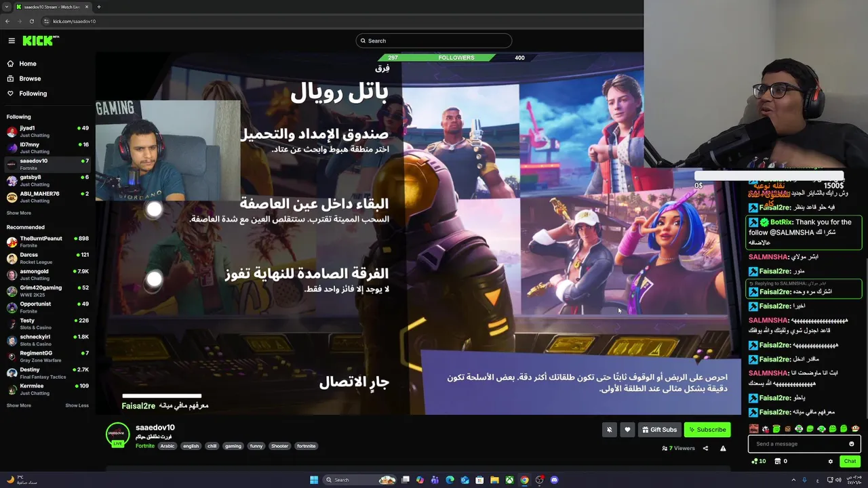
Task: Click the fortnnite stream tag
Action: pos(307,446)
